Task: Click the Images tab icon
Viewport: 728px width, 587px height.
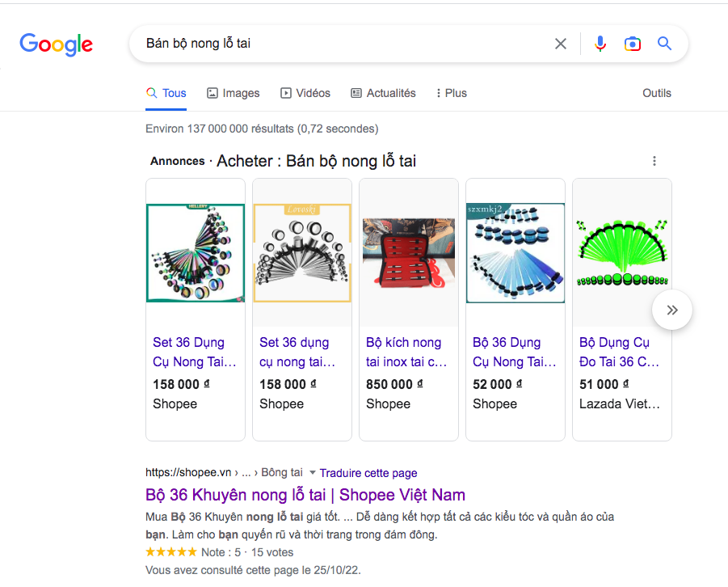Action: pyautogui.click(x=213, y=93)
